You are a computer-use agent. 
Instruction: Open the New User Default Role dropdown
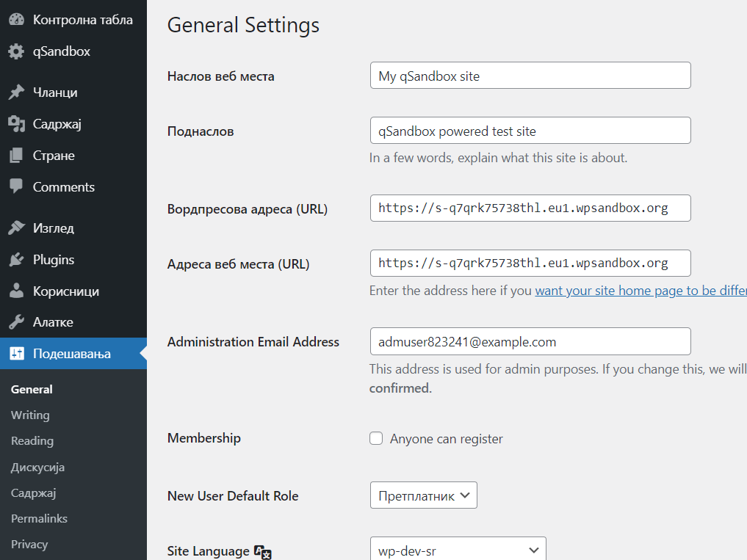424,495
